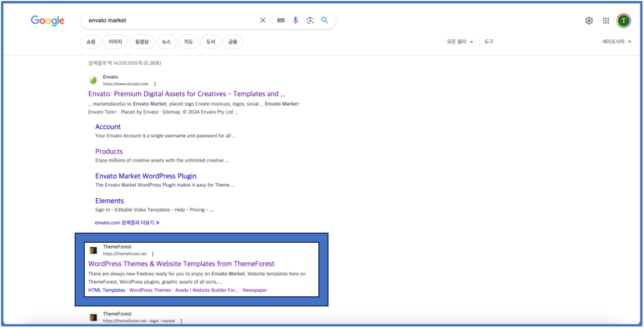Image resolution: width=644 pixels, height=328 pixels.
Task: Select the 쇼핑 filter tab
Action: click(91, 42)
